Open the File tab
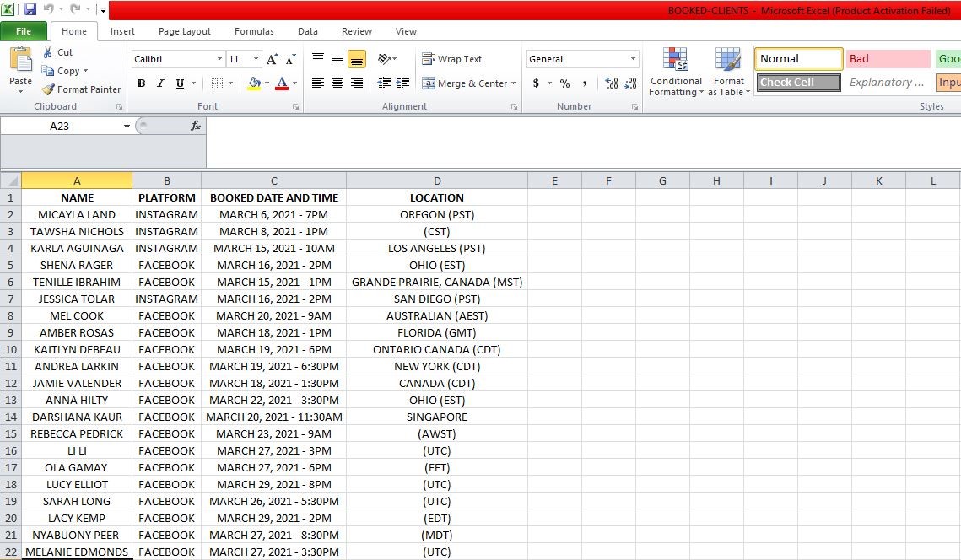961x560 pixels. click(x=24, y=31)
